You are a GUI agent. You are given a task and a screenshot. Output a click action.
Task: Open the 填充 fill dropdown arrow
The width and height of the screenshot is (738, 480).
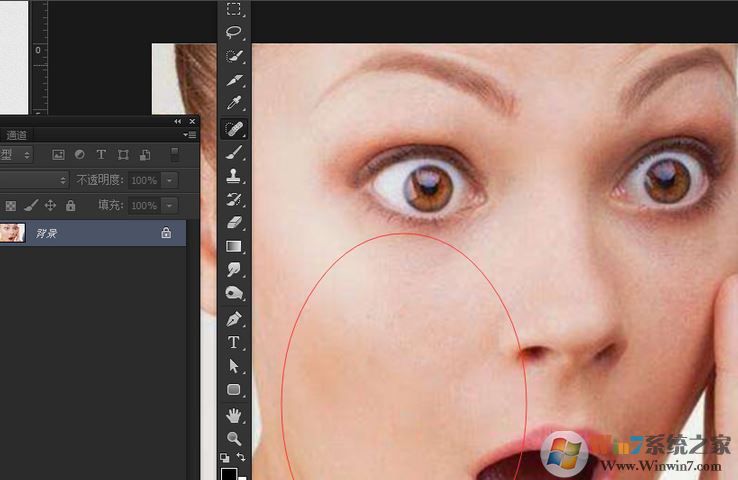coord(169,205)
